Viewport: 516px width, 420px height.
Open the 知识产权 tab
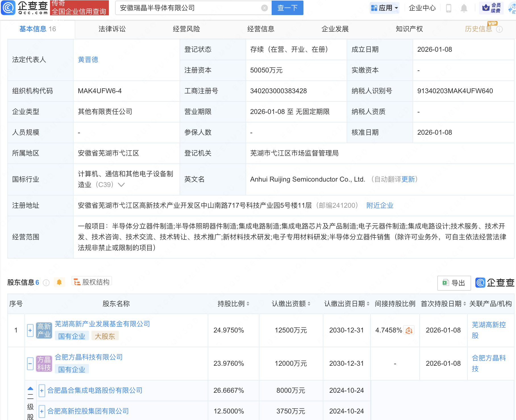409,29
